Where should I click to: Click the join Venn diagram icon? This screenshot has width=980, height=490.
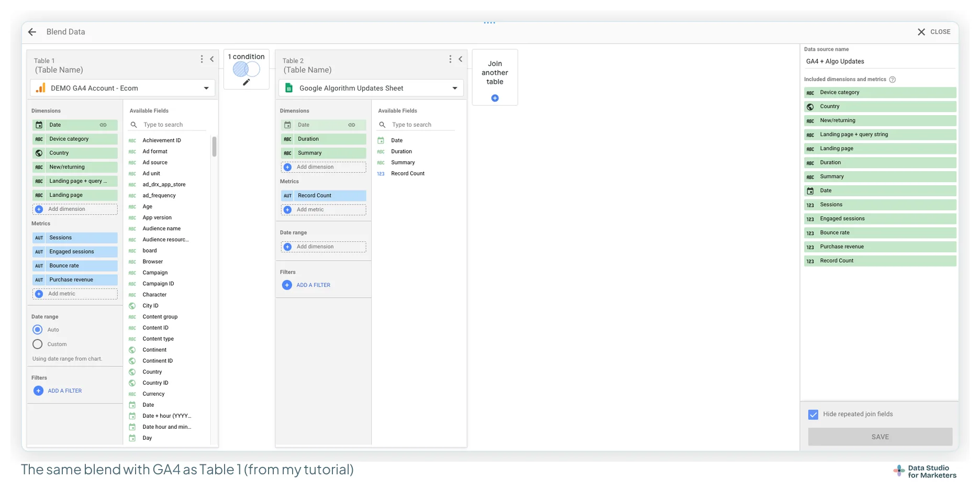[247, 69]
